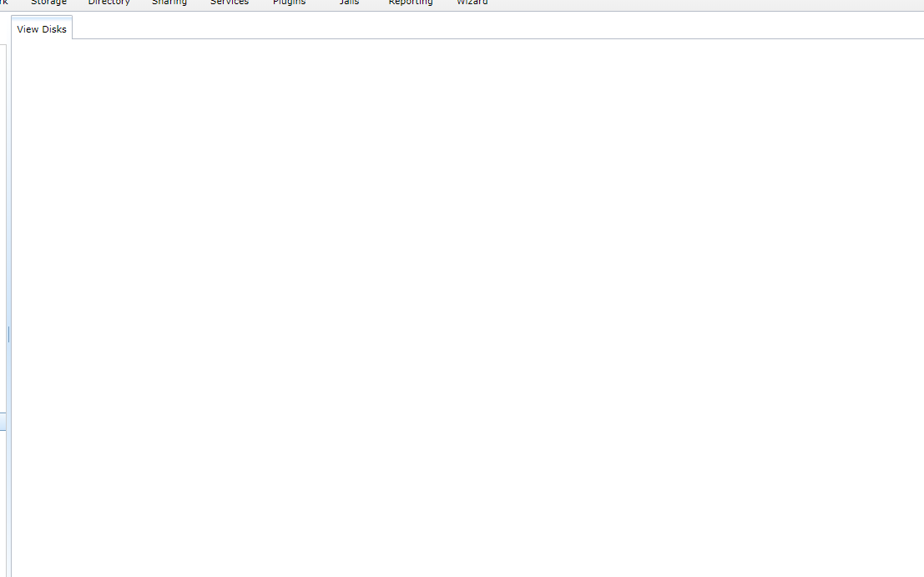This screenshot has height=577, width=924.
Task: Open the Plugins menu
Action: click(x=290, y=3)
